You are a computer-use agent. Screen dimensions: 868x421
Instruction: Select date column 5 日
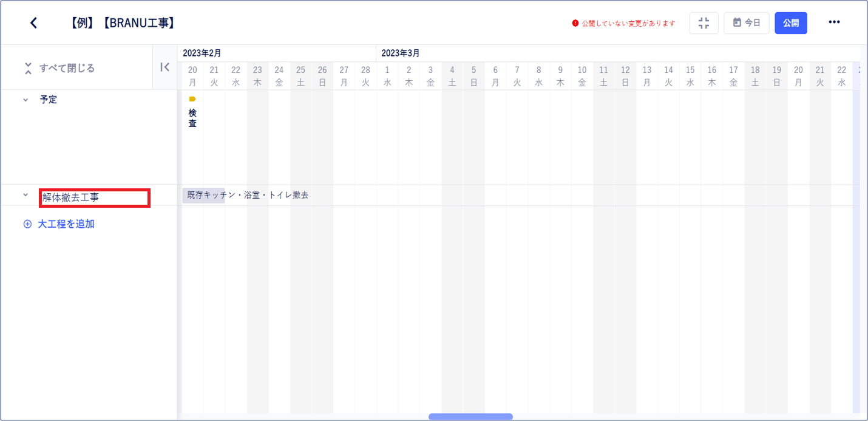pos(474,76)
